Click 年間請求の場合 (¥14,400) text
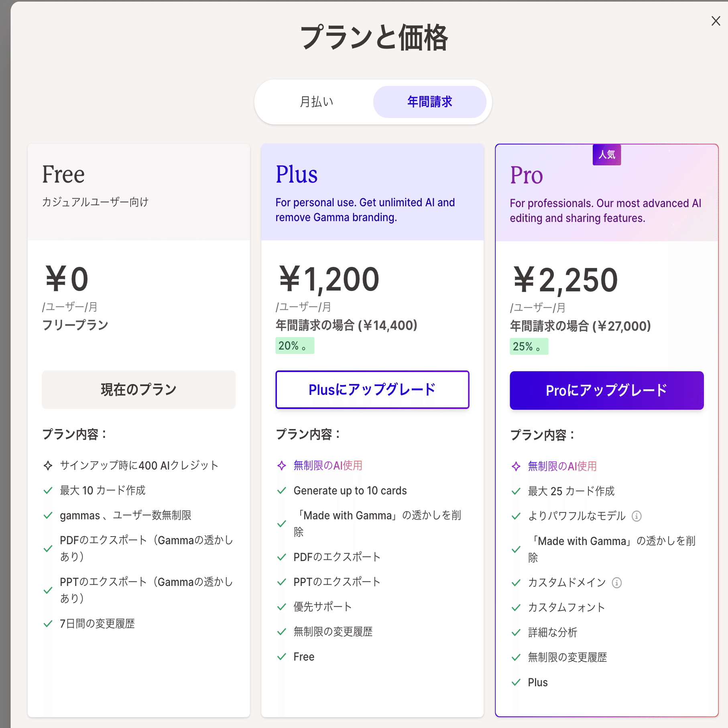 [x=346, y=325]
